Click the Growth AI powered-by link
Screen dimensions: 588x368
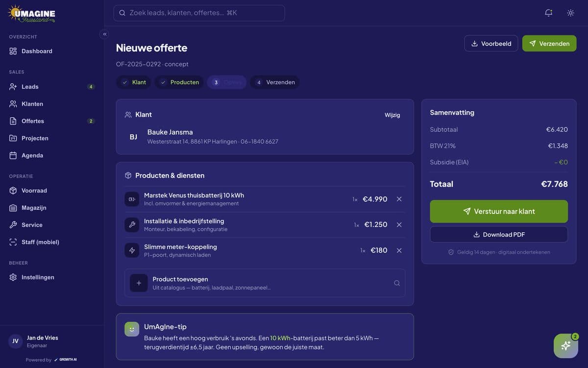(66, 360)
